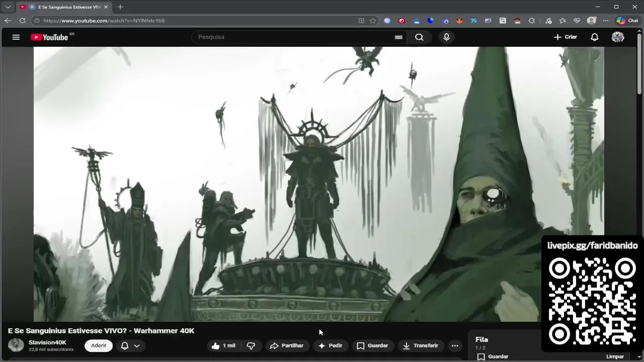Click the magnifier search button
This screenshot has height=362, width=644.
419,37
